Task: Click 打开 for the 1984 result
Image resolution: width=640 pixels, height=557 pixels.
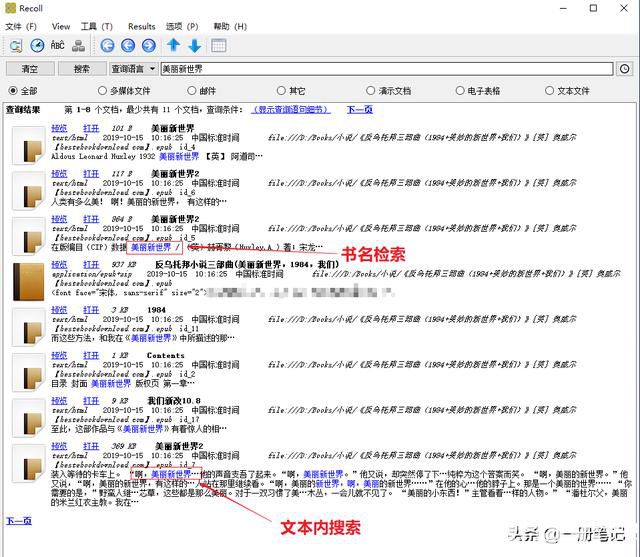Action: tap(91, 310)
